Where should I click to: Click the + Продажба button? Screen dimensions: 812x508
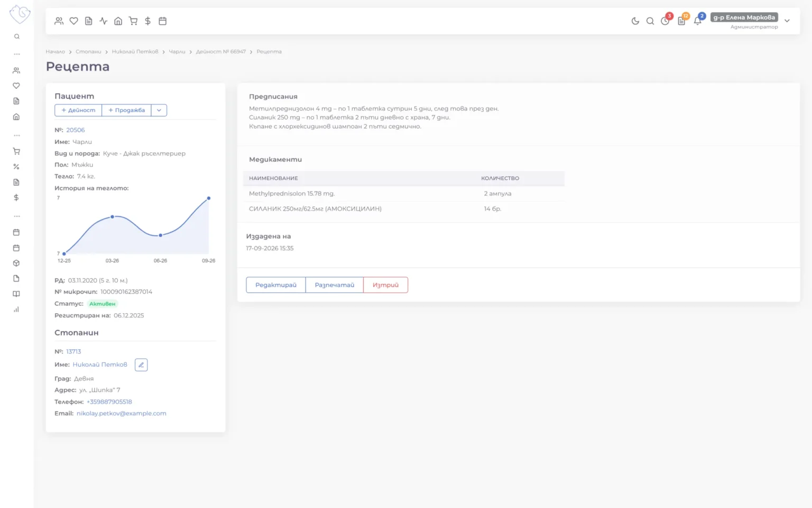click(127, 110)
